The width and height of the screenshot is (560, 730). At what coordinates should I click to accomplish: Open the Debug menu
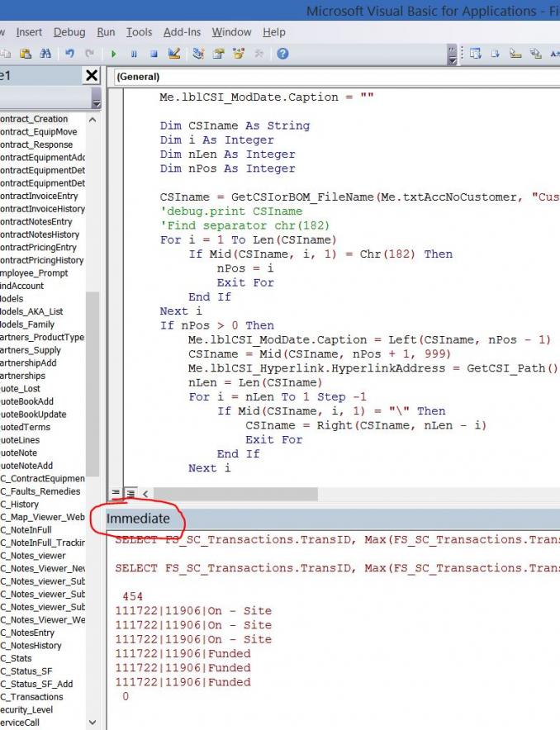(x=69, y=32)
